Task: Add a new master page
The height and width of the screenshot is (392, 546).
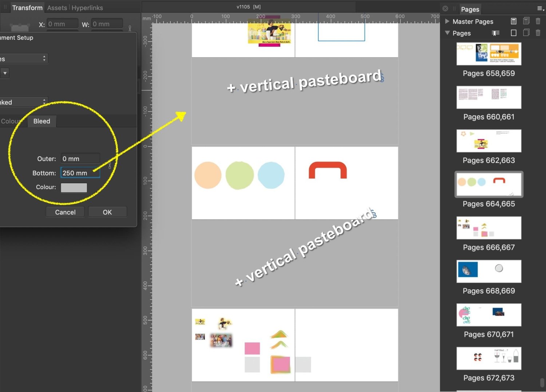Action: click(x=514, y=21)
